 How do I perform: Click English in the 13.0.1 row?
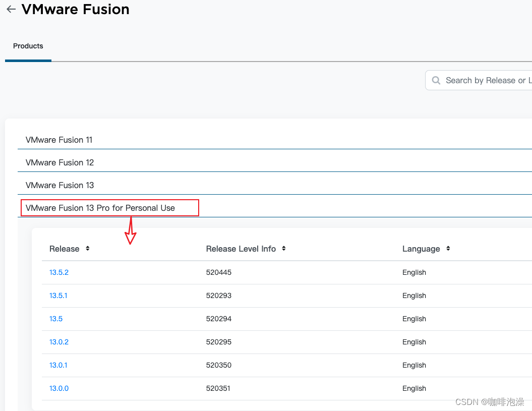[415, 365]
